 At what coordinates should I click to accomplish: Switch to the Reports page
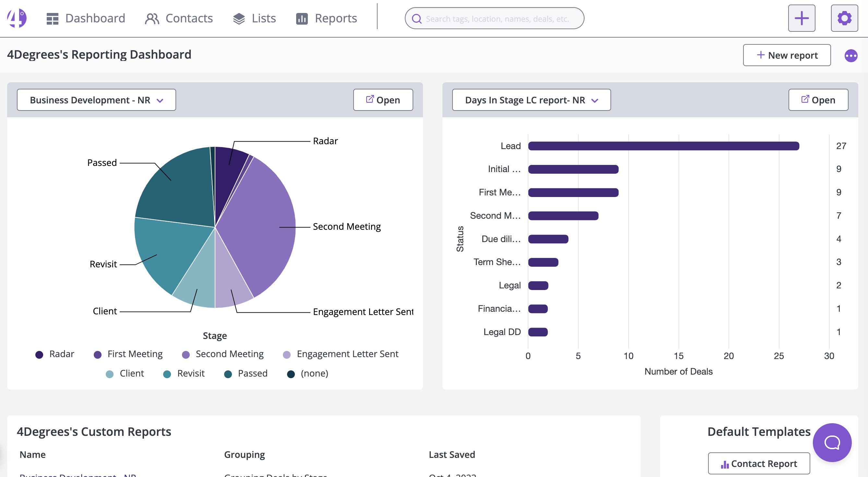pos(326,18)
